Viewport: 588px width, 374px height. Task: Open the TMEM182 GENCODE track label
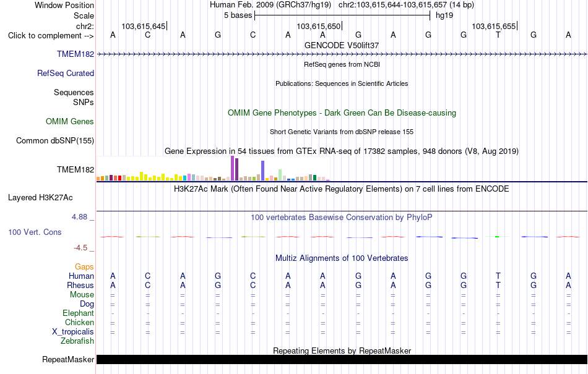[76, 54]
